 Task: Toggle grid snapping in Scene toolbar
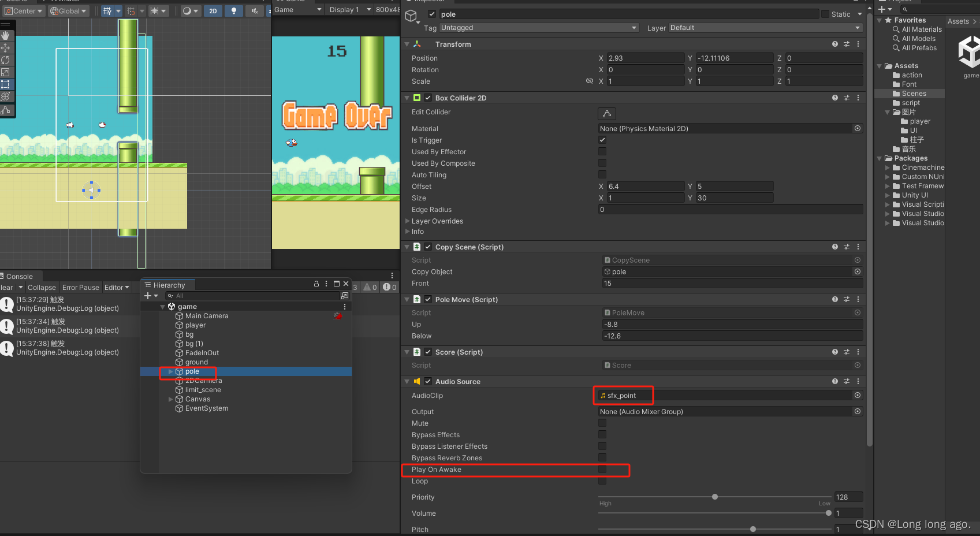(x=131, y=11)
